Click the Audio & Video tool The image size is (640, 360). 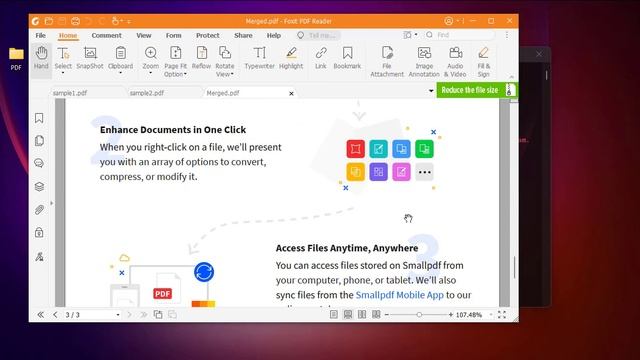[x=455, y=61]
